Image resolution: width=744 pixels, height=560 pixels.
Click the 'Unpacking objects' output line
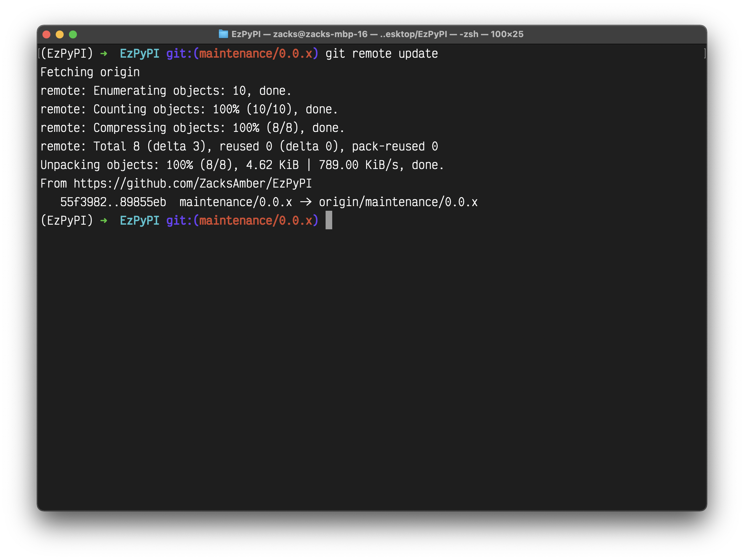pos(242,165)
